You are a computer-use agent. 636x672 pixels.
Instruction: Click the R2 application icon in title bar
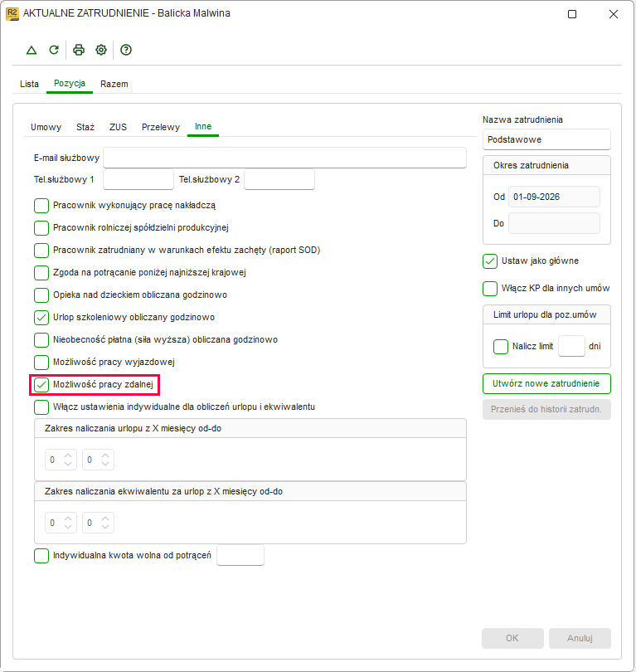pos(12,14)
